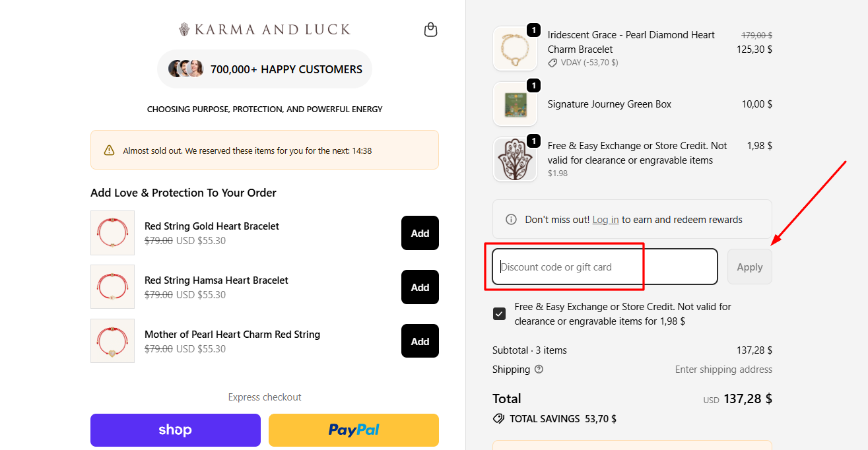Image resolution: width=868 pixels, height=450 pixels.
Task: Open the Iridescent Grace bracelet thumbnail
Action: coord(515,48)
